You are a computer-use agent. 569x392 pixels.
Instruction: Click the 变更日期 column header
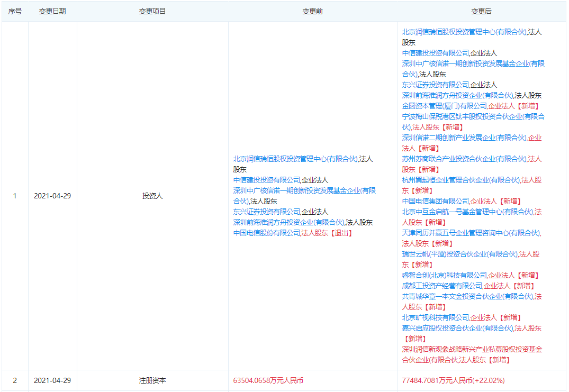tap(52, 11)
